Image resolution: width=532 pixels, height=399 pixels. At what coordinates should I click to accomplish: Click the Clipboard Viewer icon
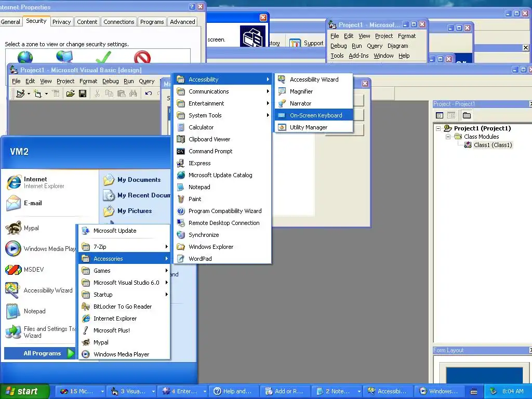click(181, 139)
